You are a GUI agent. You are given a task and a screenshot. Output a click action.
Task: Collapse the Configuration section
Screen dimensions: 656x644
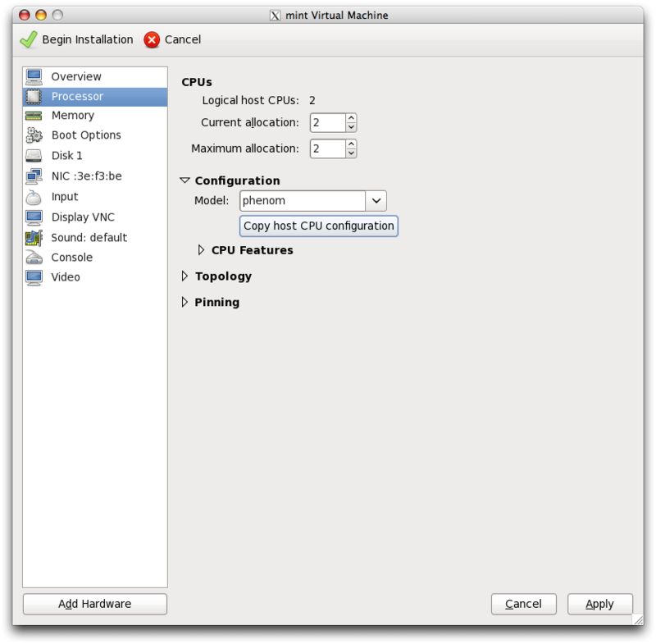tap(185, 180)
